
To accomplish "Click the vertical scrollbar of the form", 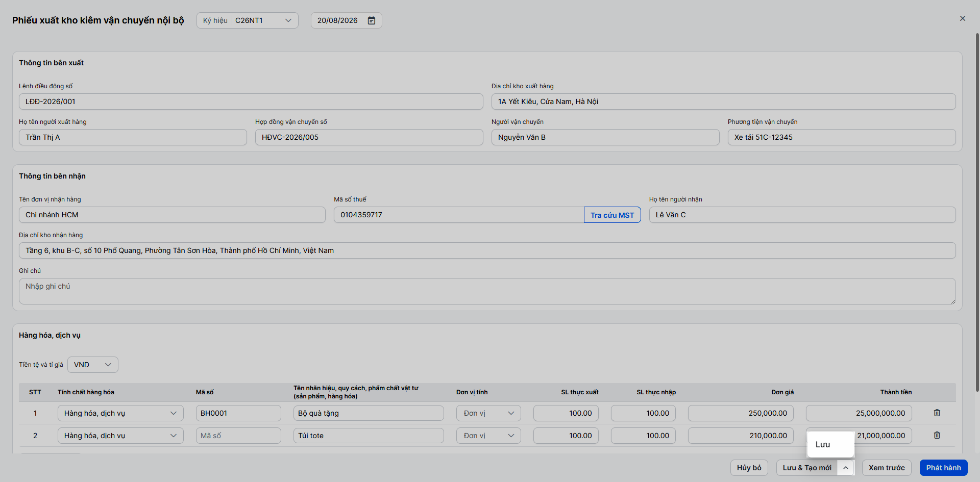I will [x=977, y=213].
